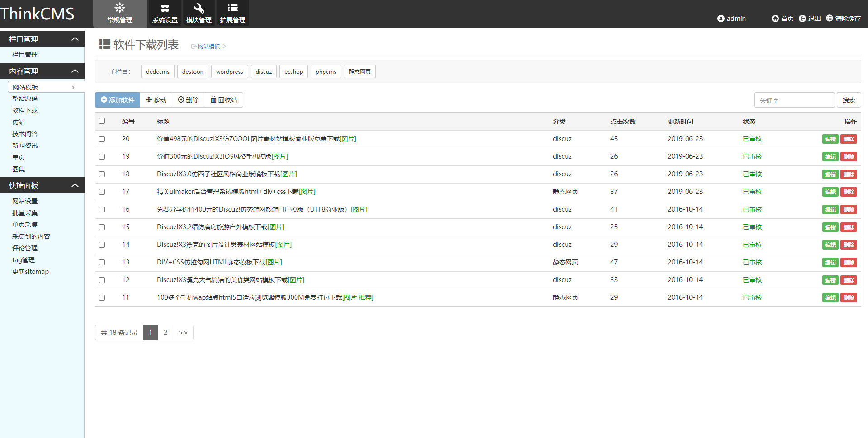
Task: Click the red 删除 button for row 11
Action: tap(849, 298)
